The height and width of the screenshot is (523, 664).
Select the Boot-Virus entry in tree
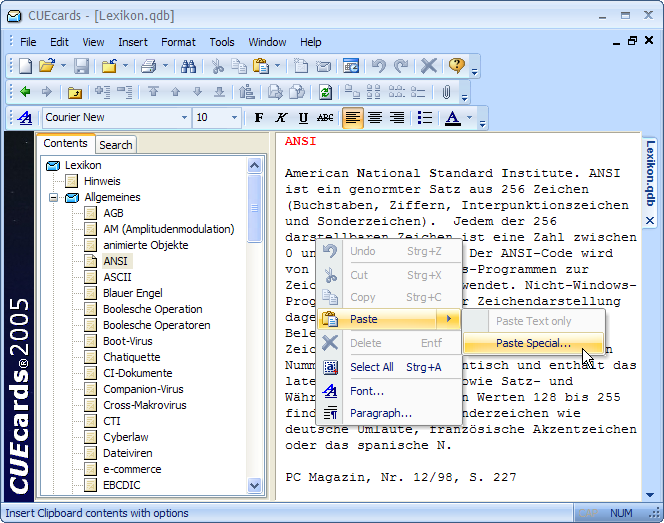[x=128, y=341]
